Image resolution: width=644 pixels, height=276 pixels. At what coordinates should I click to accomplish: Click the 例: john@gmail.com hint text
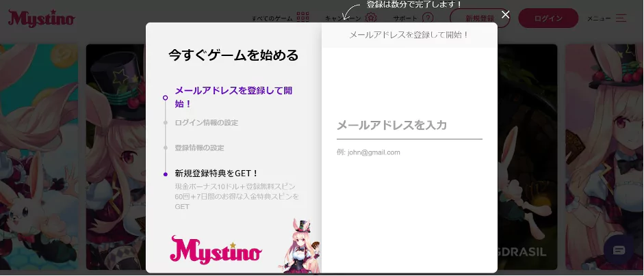click(368, 152)
